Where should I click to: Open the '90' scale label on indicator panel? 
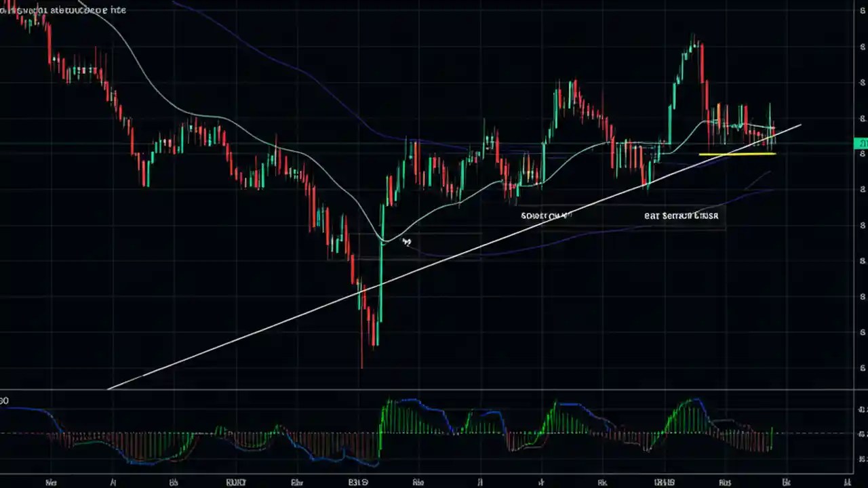pyautogui.click(x=4, y=401)
